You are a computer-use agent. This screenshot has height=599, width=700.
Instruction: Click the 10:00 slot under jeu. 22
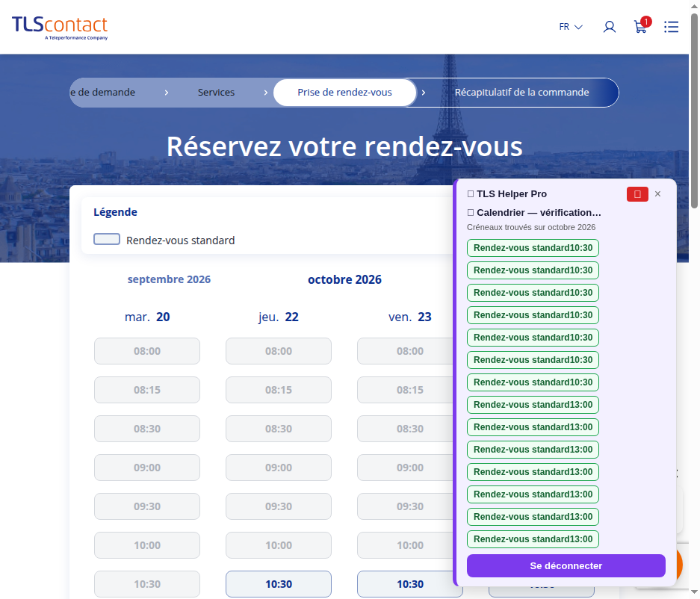(x=279, y=545)
